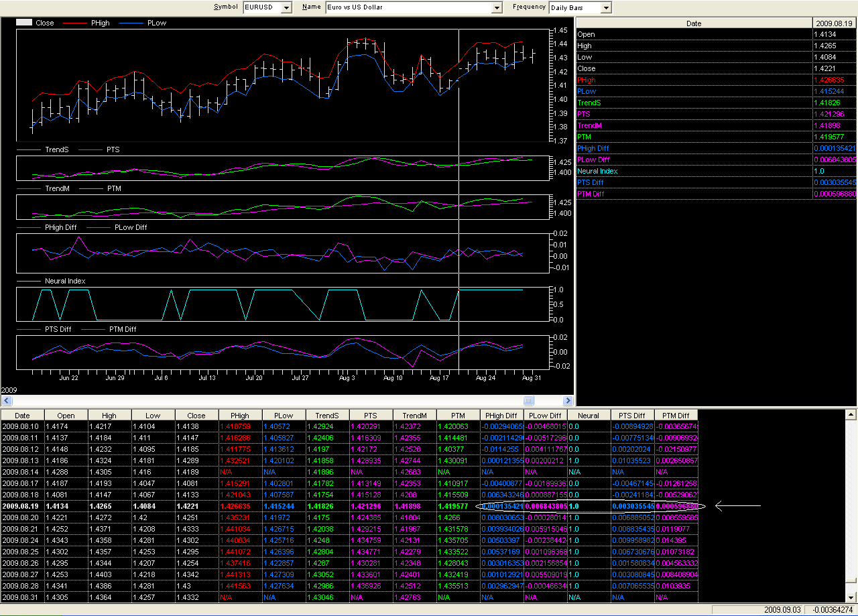Click the EURUSD symbol field

(262, 7)
